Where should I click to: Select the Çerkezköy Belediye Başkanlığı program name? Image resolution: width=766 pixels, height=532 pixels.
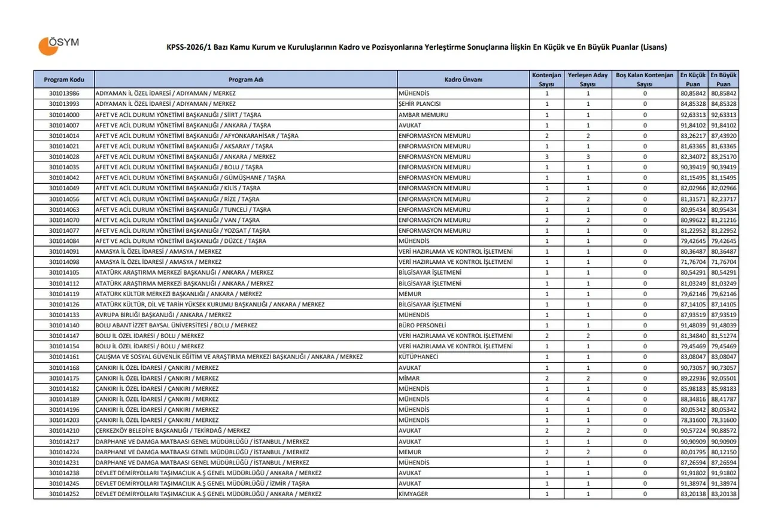click(x=173, y=431)
